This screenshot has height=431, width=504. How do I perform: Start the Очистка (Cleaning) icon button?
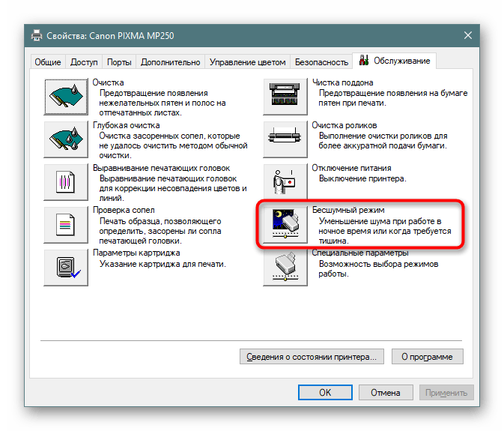[66, 97]
